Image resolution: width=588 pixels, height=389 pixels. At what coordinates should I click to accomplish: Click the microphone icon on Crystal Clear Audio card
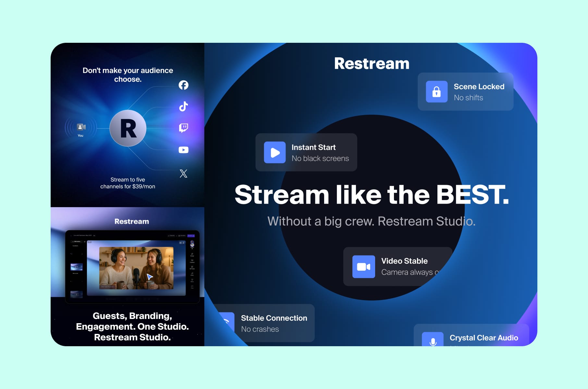pos(433,339)
